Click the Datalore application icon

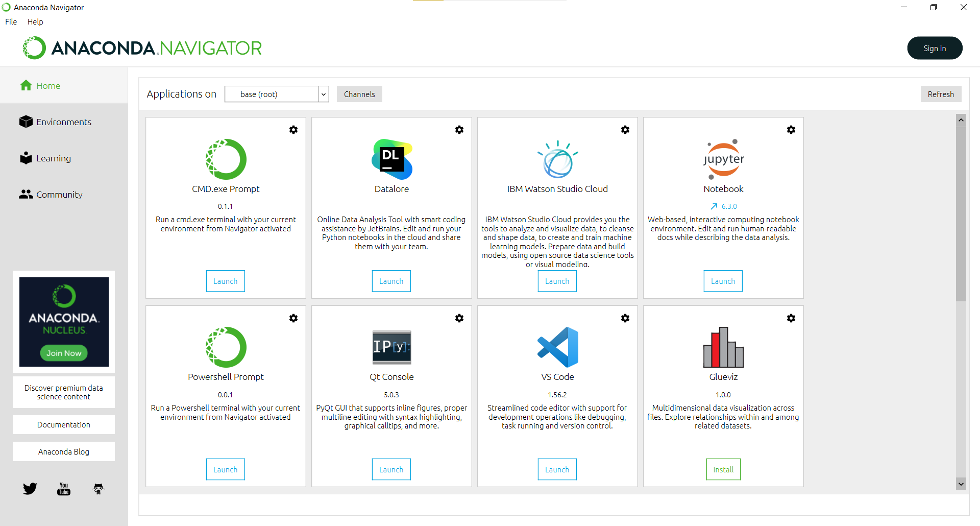tap(391, 159)
